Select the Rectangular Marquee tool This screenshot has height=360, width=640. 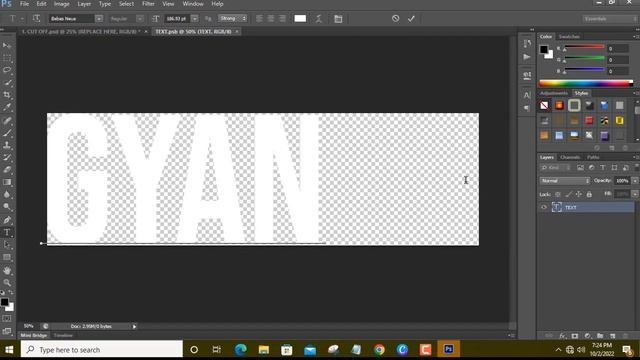point(7,58)
